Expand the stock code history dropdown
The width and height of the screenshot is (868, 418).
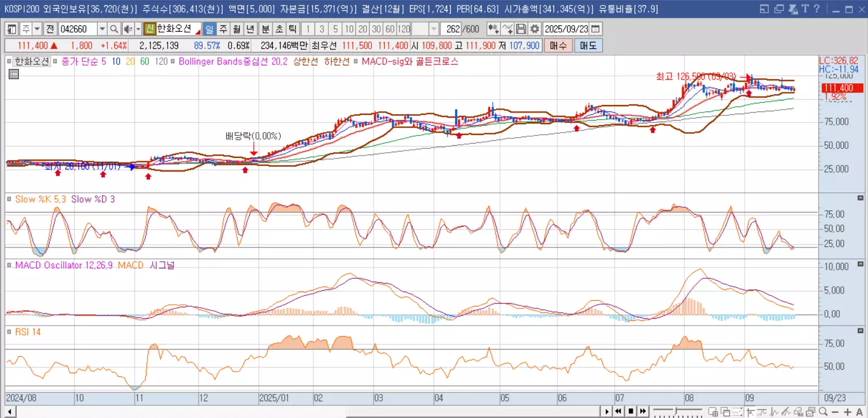pos(102,29)
